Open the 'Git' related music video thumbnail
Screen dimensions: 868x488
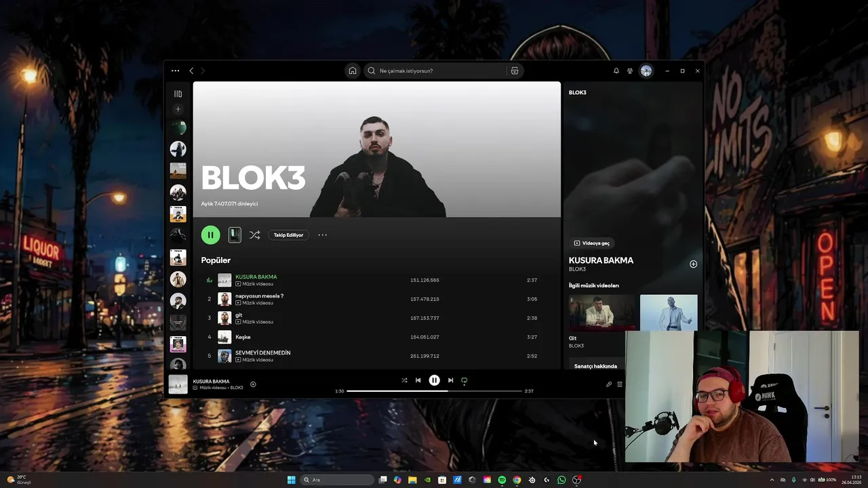(x=602, y=312)
